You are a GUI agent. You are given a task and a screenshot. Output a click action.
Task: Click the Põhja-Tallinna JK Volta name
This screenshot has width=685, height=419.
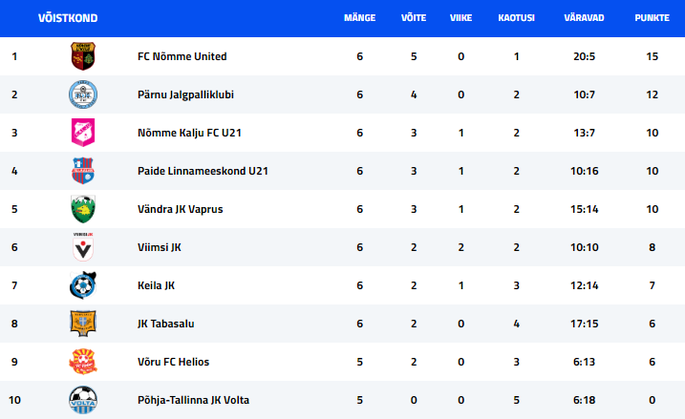pyautogui.click(x=194, y=400)
